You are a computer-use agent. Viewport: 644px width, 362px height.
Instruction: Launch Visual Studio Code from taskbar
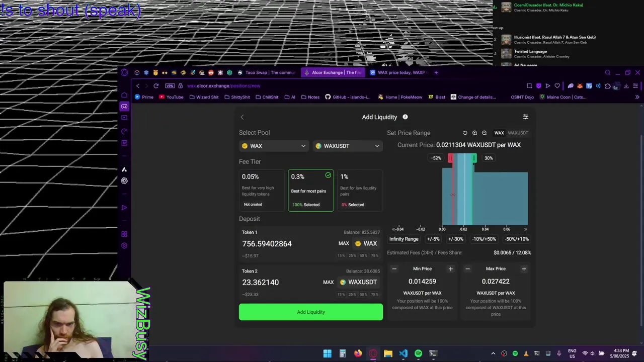403,353
